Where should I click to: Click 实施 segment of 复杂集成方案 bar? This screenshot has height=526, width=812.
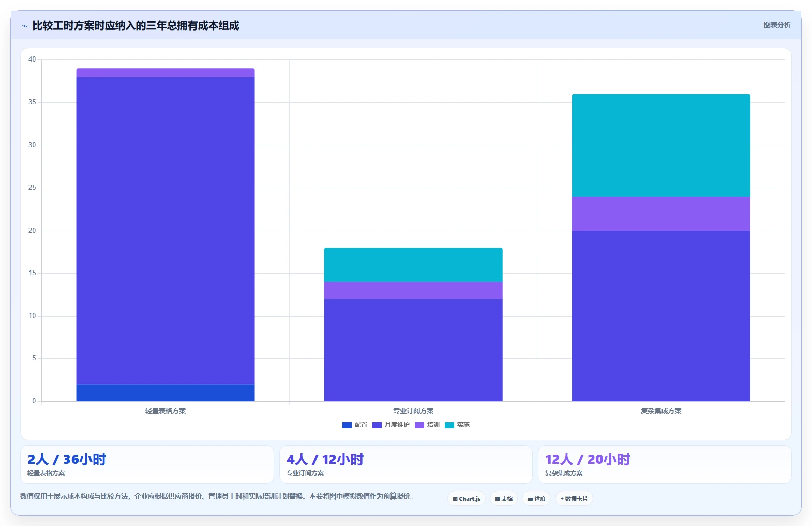point(661,145)
